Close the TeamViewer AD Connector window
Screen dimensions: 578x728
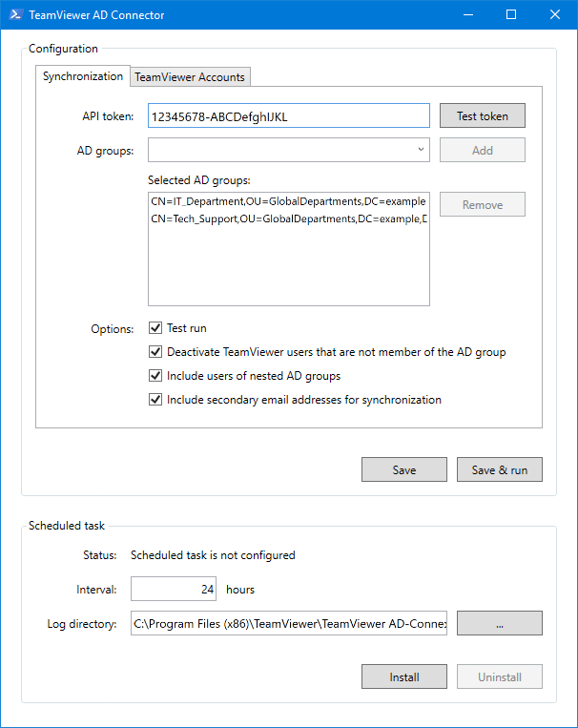[x=555, y=14]
